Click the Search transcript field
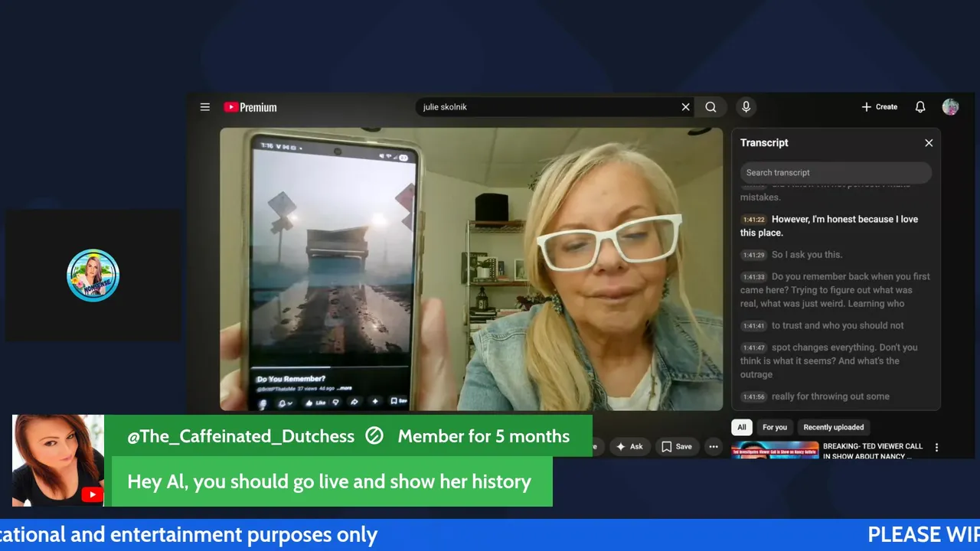The image size is (980, 551). click(x=835, y=172)
